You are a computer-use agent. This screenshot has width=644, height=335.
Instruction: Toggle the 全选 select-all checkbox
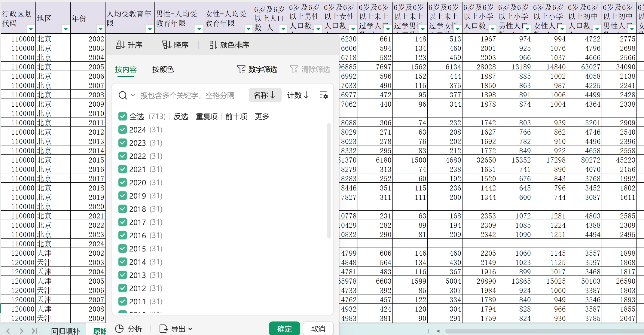tap(123, 117)
